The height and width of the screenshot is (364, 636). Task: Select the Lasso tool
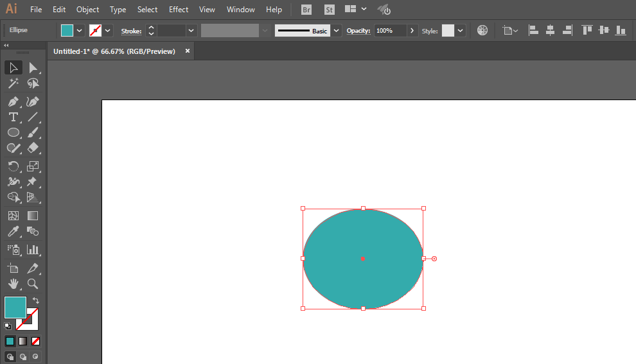point(33,83)
